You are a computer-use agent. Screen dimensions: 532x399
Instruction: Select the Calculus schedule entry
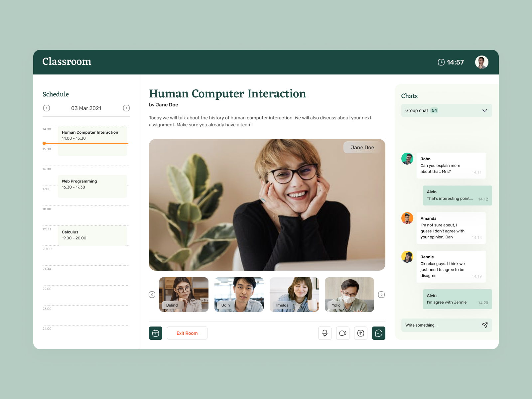[92, 235]
